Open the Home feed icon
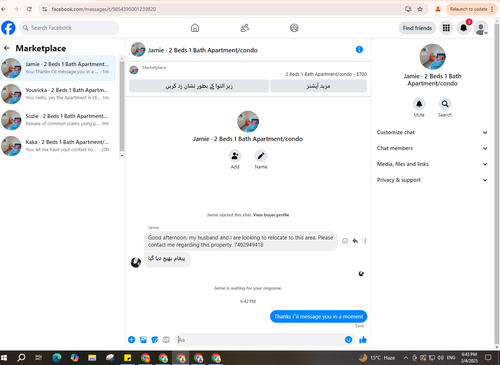 click(195, 28)
